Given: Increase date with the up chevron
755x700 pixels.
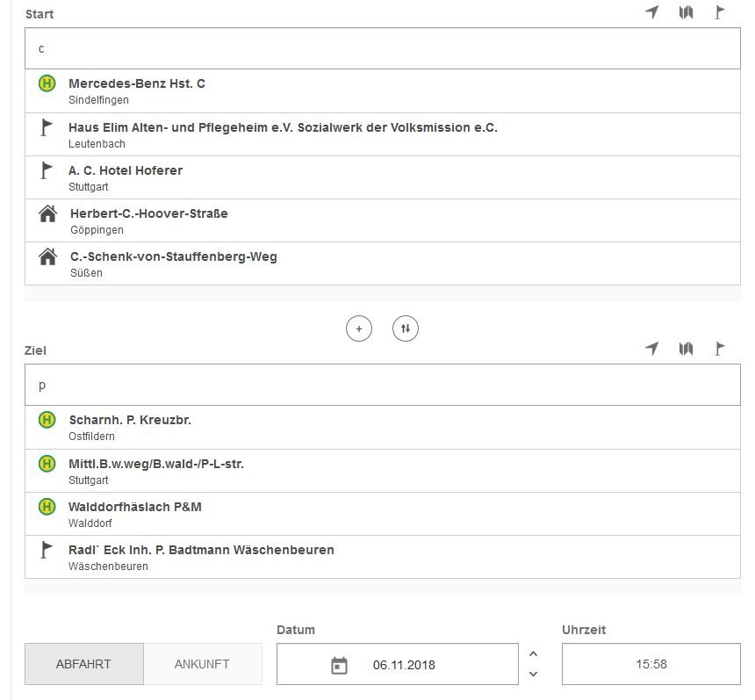Looking at the screenshot, I should [533, 653].
